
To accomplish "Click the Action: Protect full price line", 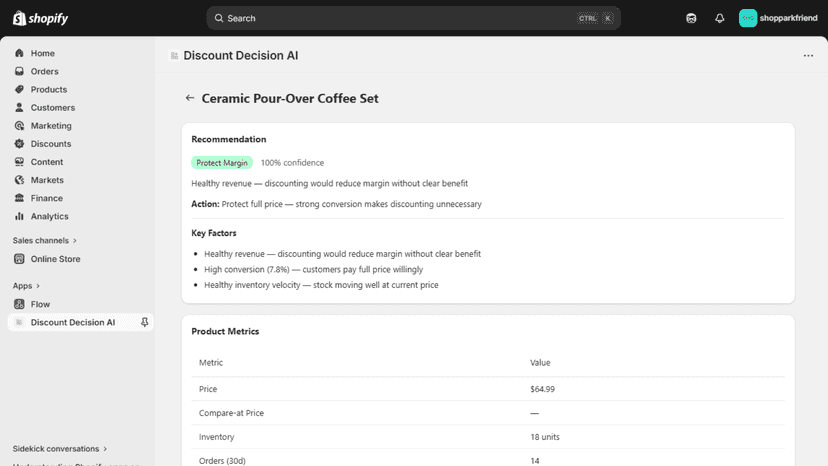I will tap(336, 204).
